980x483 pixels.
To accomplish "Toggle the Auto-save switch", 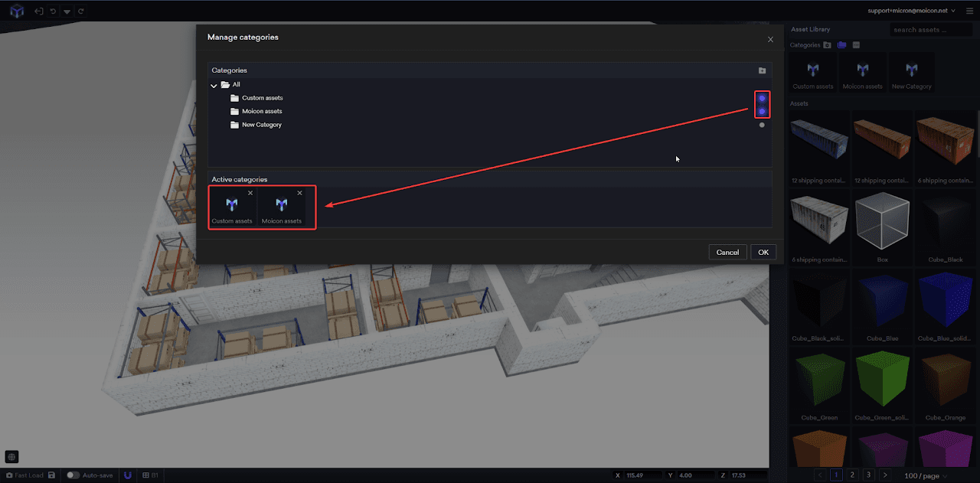I will [x=73, y=475].
